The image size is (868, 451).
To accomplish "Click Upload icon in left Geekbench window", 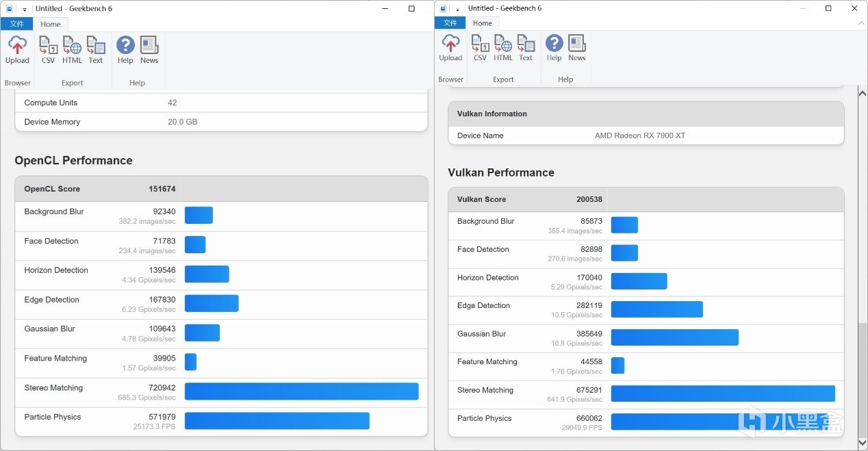I will 17,51.
